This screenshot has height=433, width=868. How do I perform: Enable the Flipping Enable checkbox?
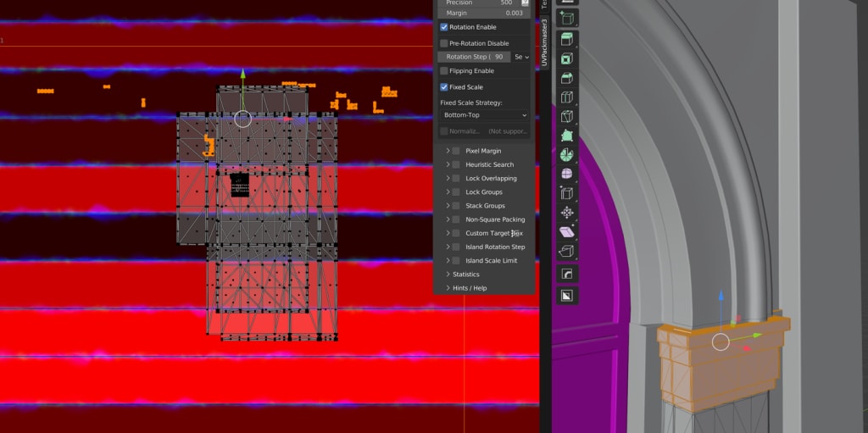coord(444,71)
